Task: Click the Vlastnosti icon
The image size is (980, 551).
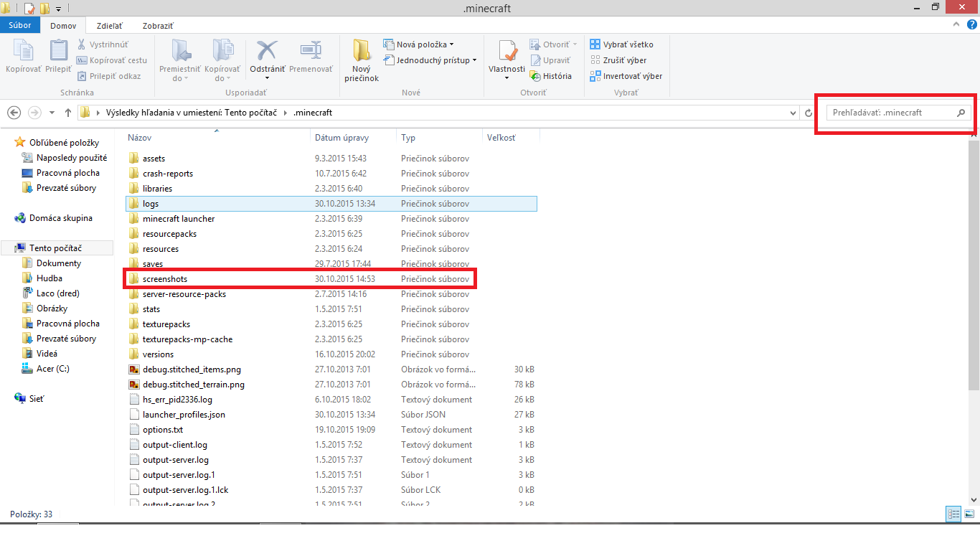Action: [508, 50]
